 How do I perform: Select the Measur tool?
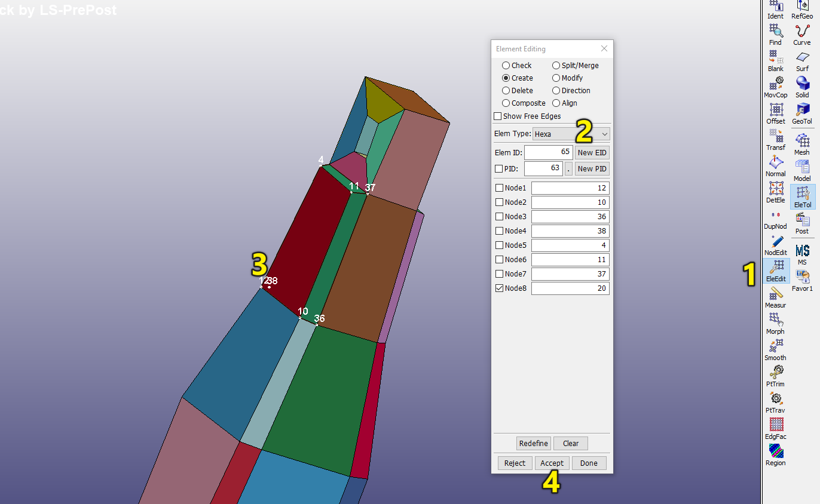(776, 297)
